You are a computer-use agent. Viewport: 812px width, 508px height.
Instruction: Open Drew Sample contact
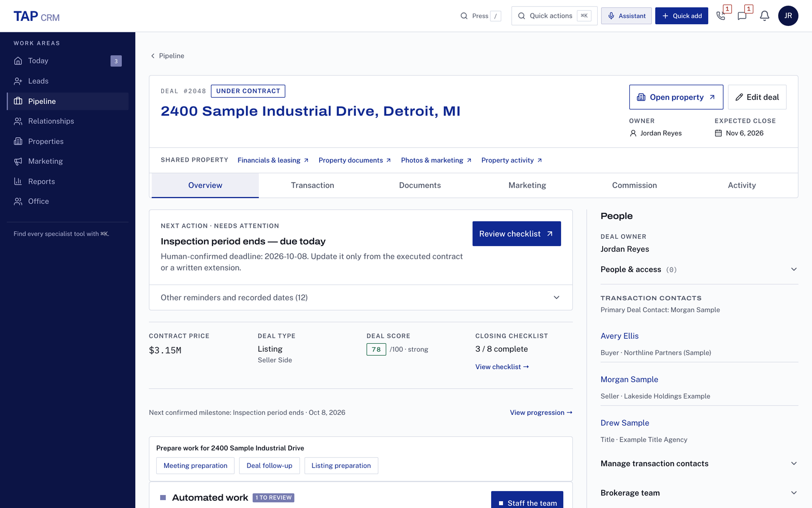tap(625, 423)
